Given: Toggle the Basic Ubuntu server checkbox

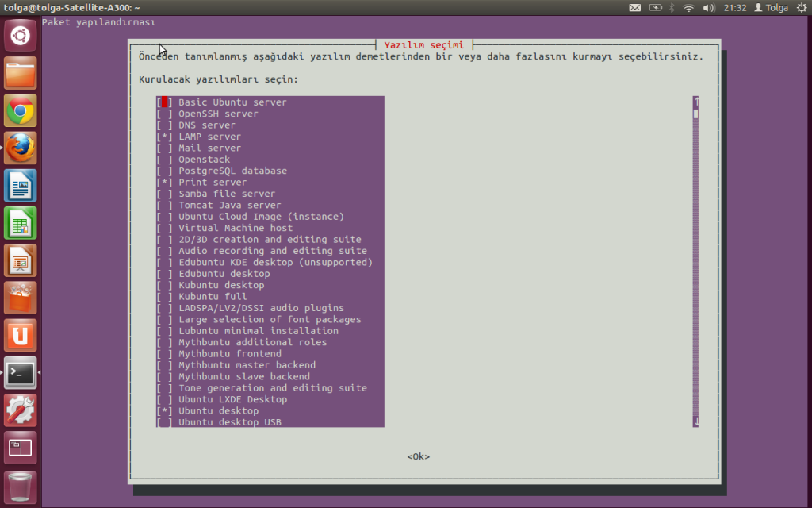Looking at the screenshot, I should click(164, 102).
